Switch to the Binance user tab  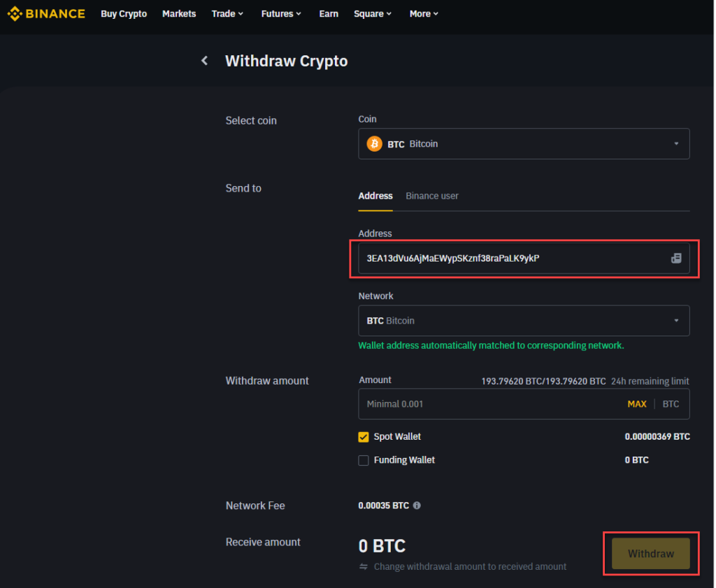[x=431, y=196]
